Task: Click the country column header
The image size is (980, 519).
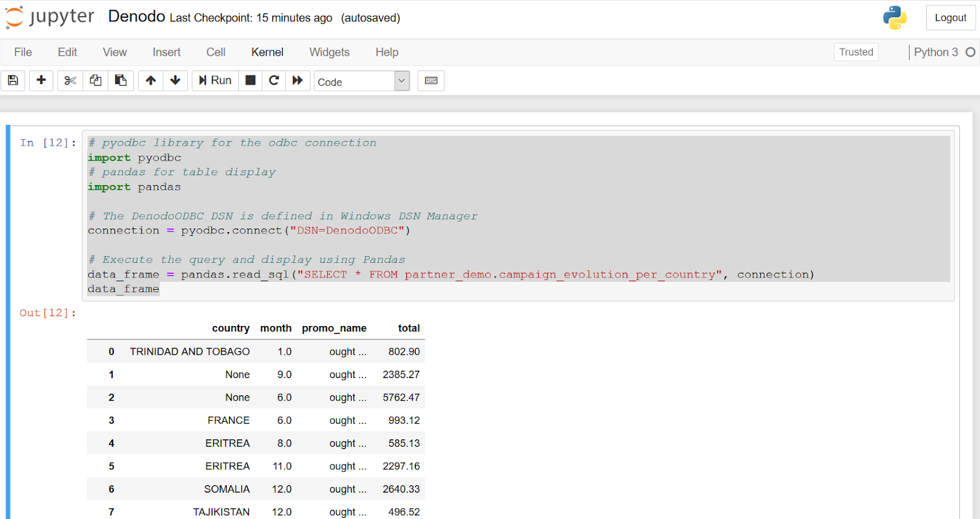Action: tap(231, 328)
